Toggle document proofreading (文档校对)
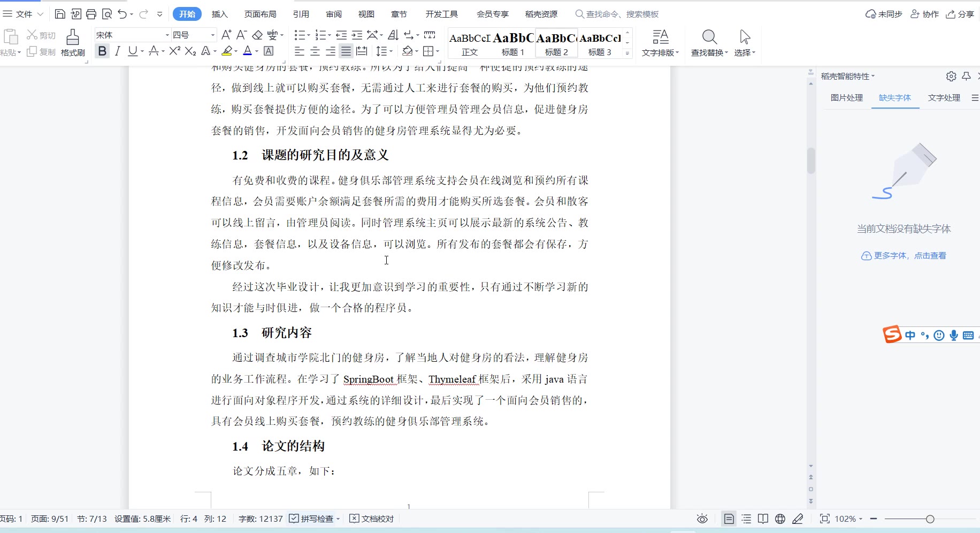 coord(372,519)
